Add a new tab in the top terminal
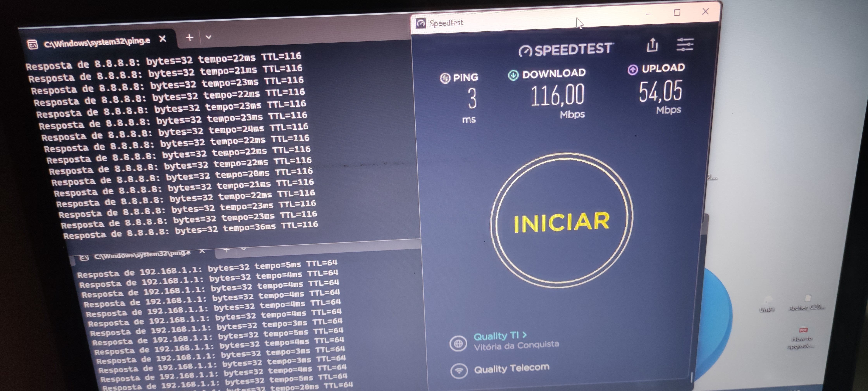 (190, 37)
